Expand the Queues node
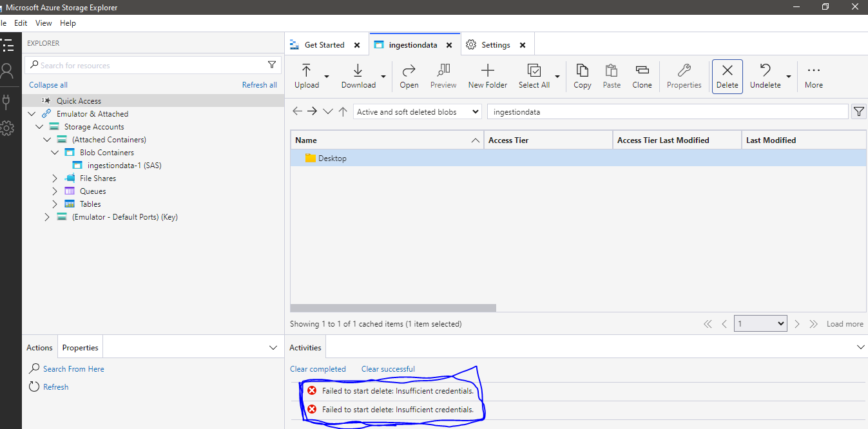868x429 pixels. pyautogui.click(x=55, y=191)
